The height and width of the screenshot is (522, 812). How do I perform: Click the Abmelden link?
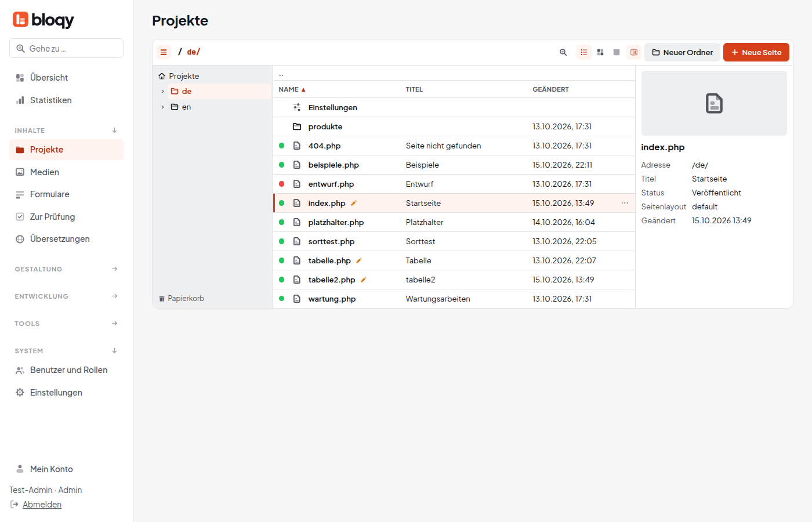coord(42,505)
